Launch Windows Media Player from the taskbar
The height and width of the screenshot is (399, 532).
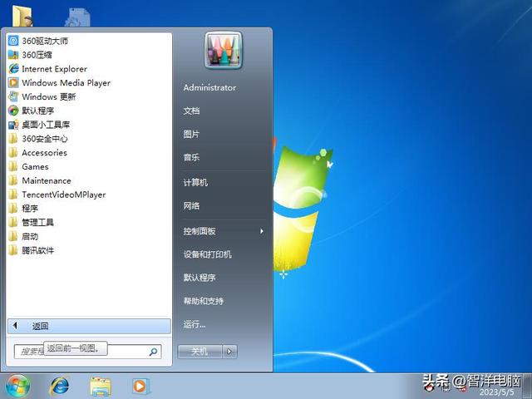140,386
